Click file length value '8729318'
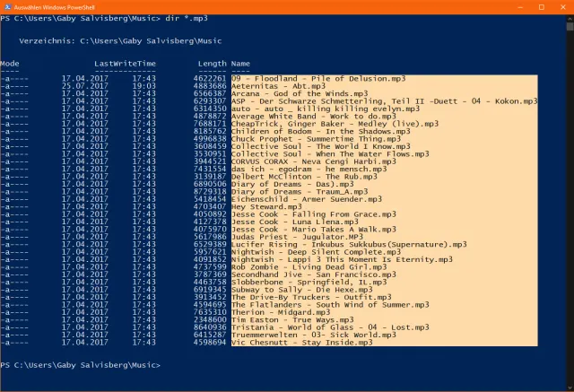574x392 pixels. coord(210,192)
